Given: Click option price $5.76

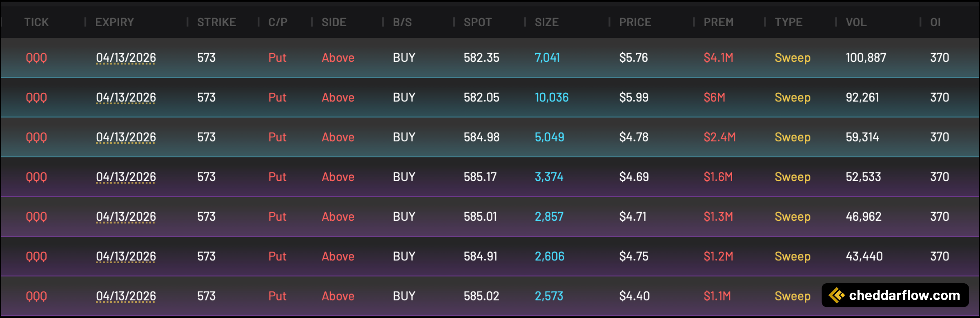Looking at the screenshot, I should pyautogui.click(x=634, y=58).
